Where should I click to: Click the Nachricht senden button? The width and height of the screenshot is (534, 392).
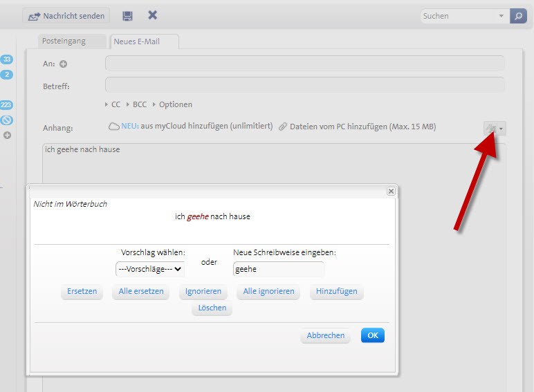pos(67,16)
